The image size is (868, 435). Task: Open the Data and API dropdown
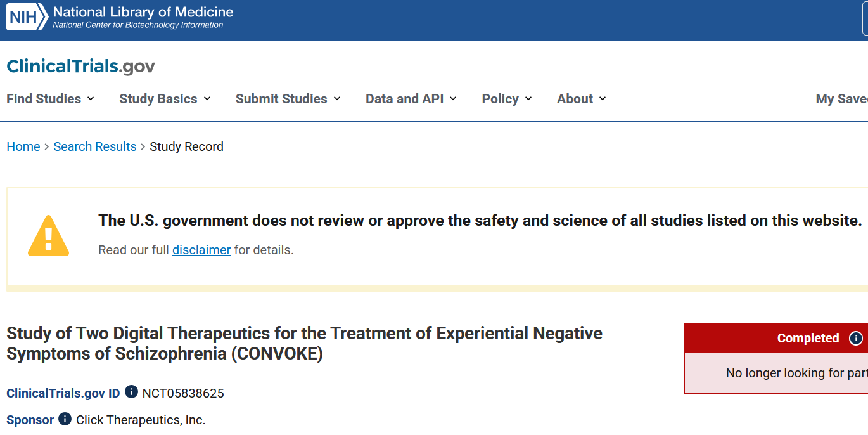click(411, 99)
